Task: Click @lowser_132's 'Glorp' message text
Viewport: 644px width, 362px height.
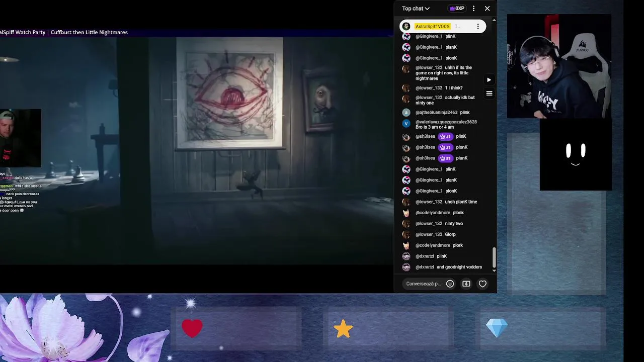Action: point(450,235)
